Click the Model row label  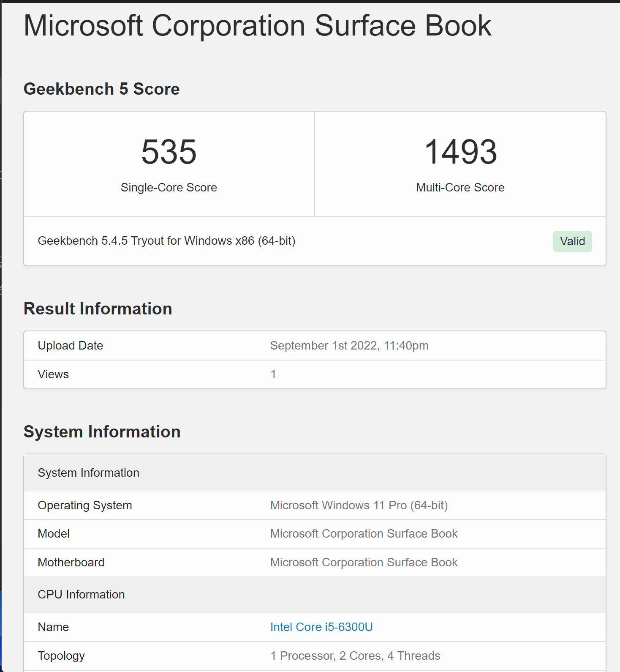pos(54,533)
